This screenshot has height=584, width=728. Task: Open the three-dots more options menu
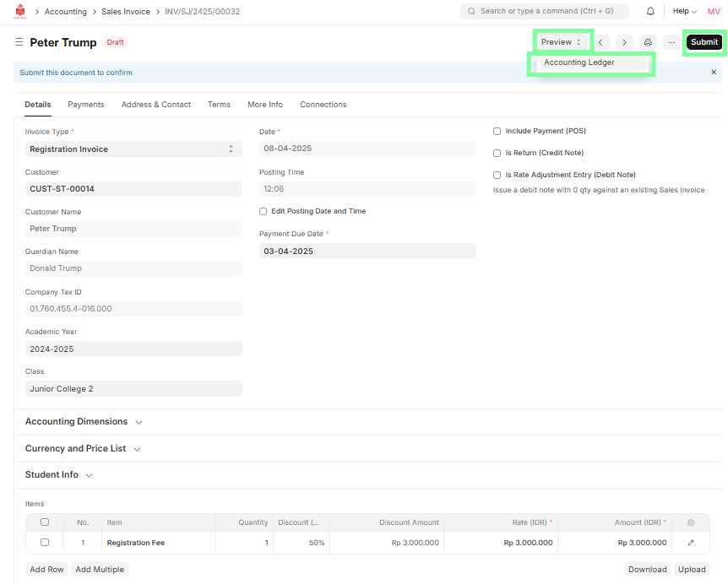(x=671, y=42)
